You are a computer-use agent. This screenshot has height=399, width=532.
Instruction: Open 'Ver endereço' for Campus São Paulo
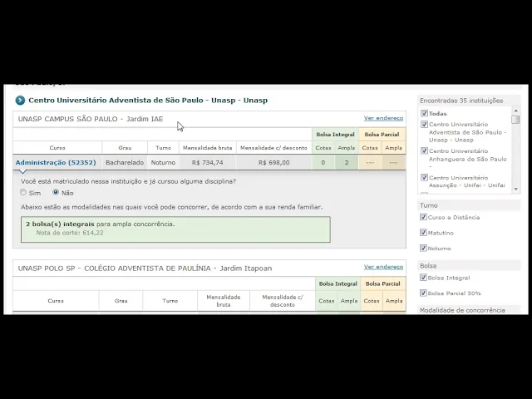coord(383,118)
